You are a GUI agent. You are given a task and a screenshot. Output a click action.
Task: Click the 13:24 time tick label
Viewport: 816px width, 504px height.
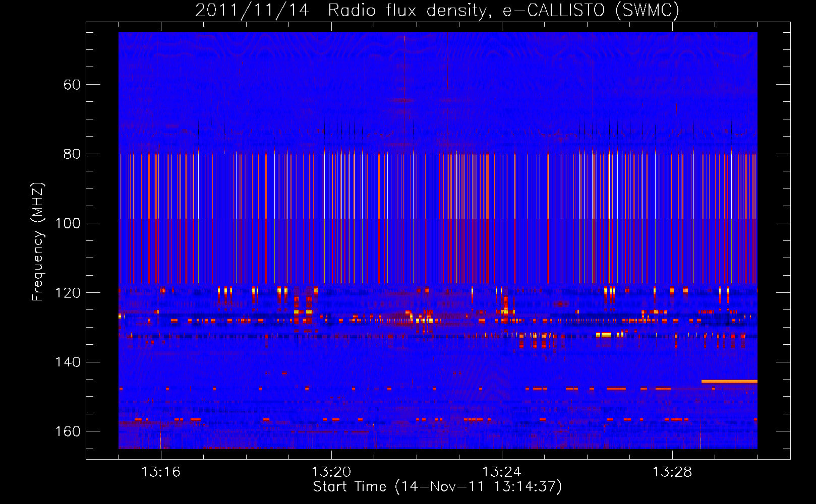(502, 472)
